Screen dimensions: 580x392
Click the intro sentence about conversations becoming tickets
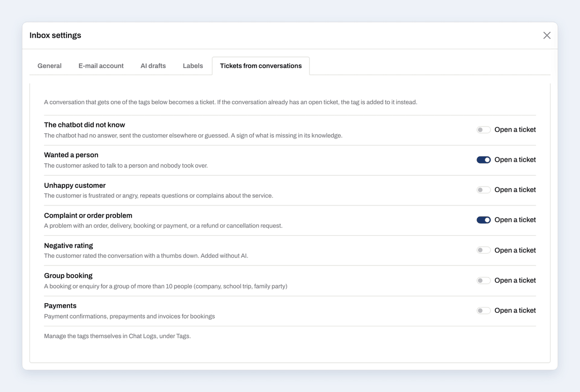click(231, 102)
